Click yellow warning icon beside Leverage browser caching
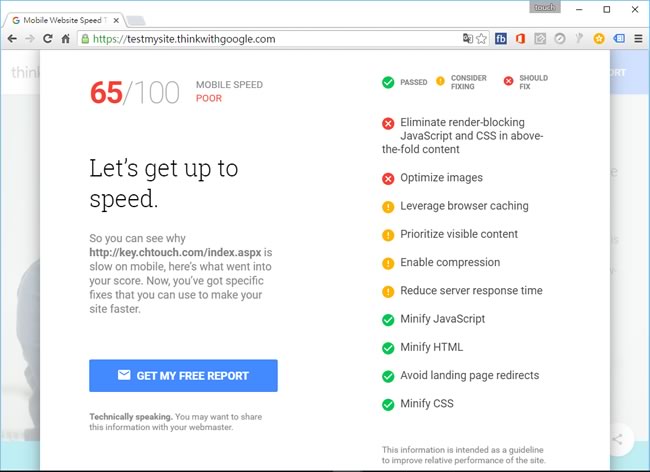This screenshot has height=472, width=650. 388,207
